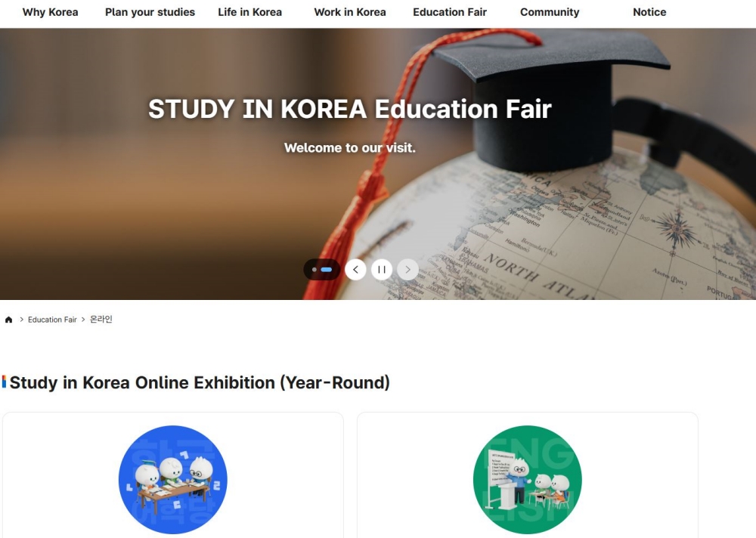Open the Plan your studies menu
This screenshot has width=756, height=538.
point(150,12)
